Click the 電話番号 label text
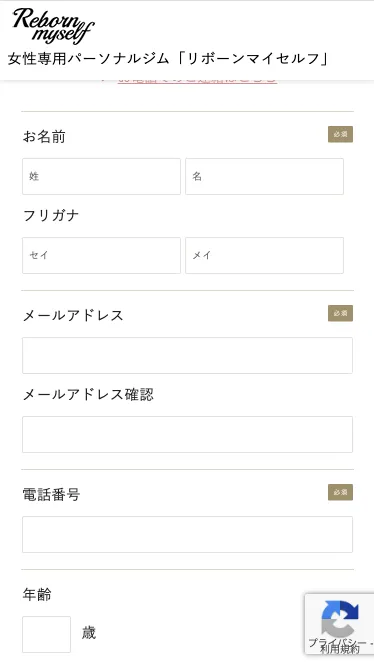The image size is (374, 665). click(x=51, y=495)
